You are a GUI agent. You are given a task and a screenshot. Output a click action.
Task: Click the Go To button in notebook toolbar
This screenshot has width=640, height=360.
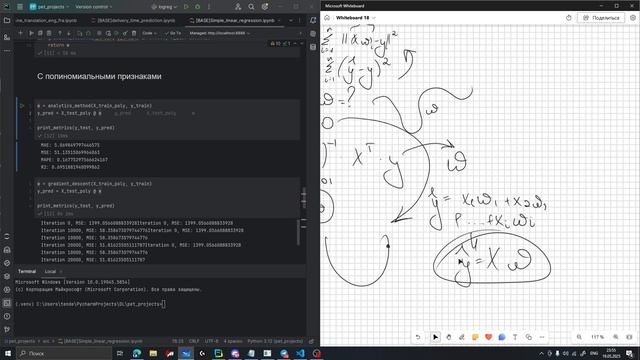point(173,33)
